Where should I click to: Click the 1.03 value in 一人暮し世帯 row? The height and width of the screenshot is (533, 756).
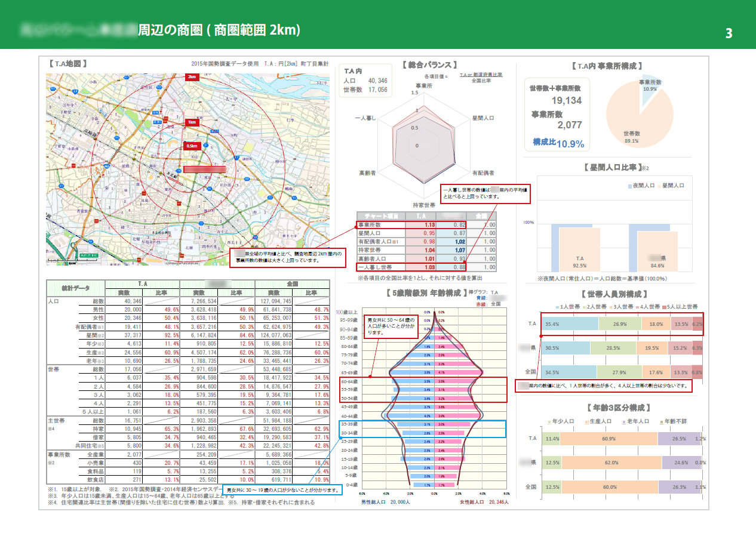(422, 267)
